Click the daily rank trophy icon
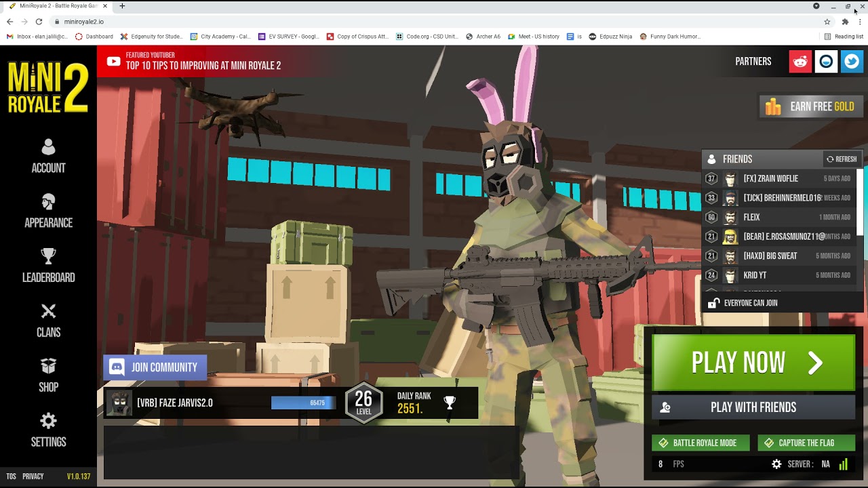The height and width of the screenshot is (488, 868). point(450,403)
